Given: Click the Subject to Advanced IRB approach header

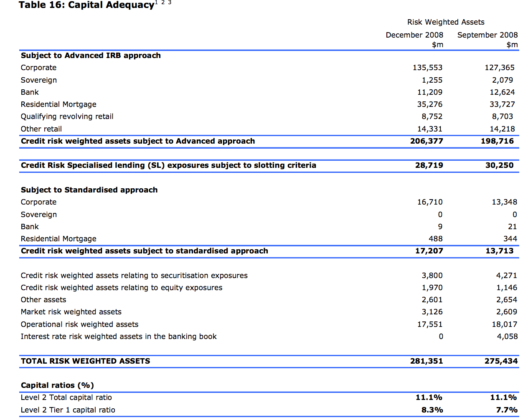Looking at the screenshot, I should pyautogui.click(x=90, y=55).
